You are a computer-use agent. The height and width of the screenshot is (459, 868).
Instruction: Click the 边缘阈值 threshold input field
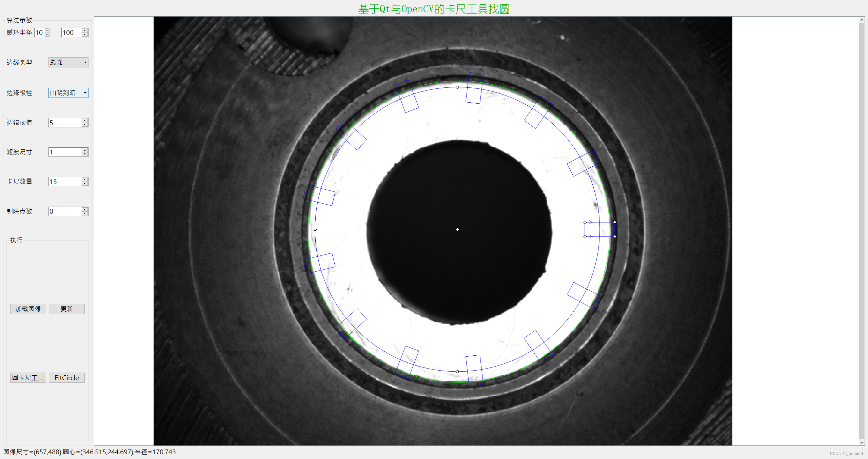(x=65, y=123)
